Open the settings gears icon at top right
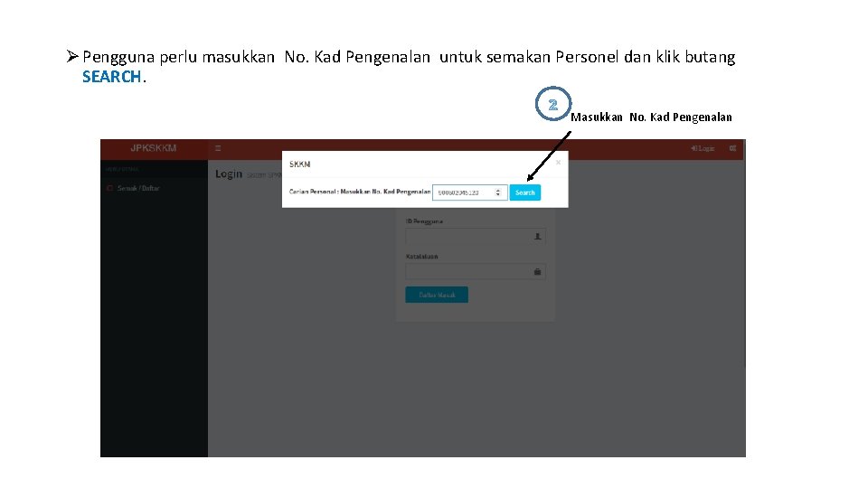868x488 pixels. [x=732, y=148]
